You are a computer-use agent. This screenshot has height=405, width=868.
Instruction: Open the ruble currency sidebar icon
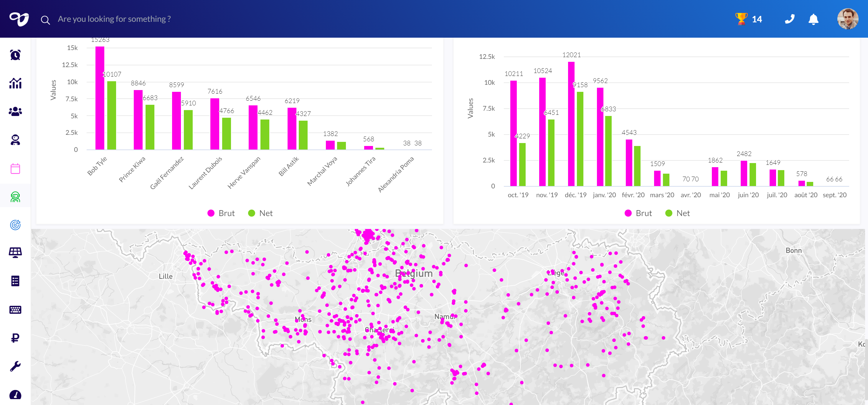tap(15, 338)
